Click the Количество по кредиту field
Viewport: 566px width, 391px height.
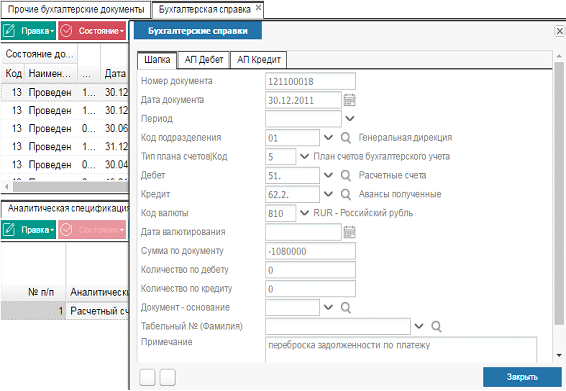tap(310, 289)
